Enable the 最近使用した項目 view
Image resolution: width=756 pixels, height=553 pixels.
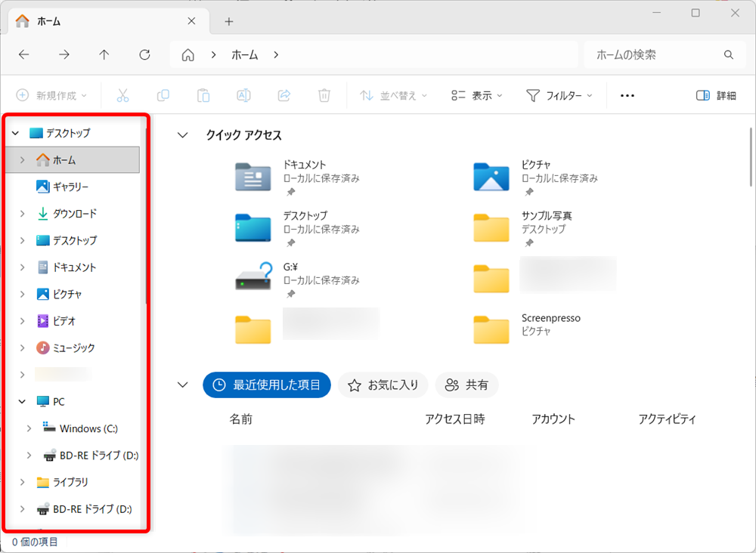(266, 385)
